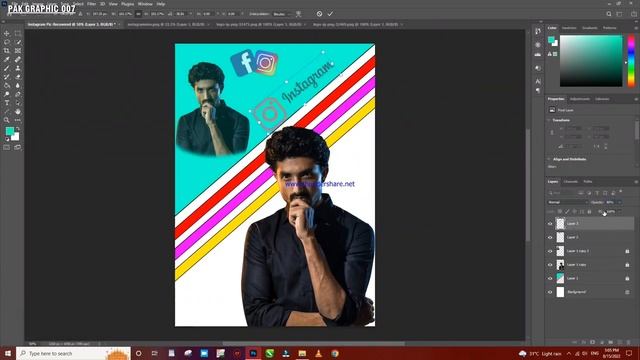Image resolution: width=640 pixels, height=360 pixels.
Task: Open the Fill slider dropdown arrow
Action: click(619, 211)
